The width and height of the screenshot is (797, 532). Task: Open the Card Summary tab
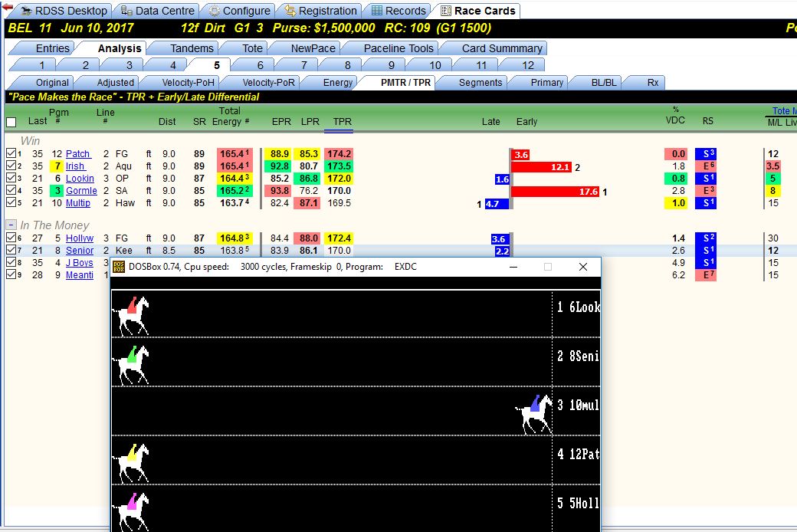click(502, 48)
